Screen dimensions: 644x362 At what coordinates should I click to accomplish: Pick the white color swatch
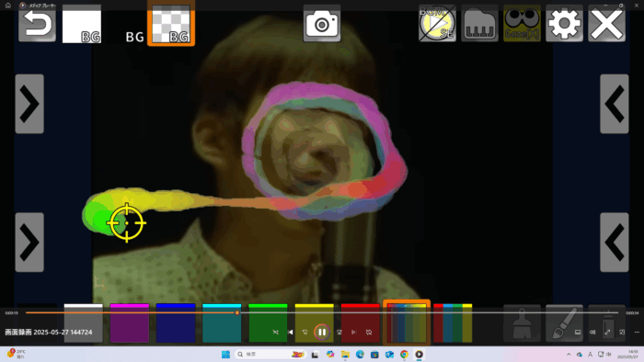tap(84, 323)
